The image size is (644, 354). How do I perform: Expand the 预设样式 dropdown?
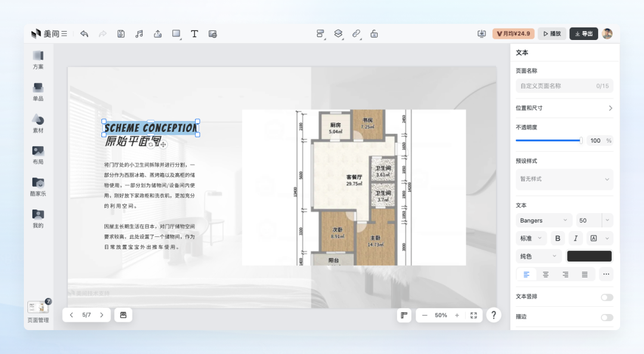point(564,179)
